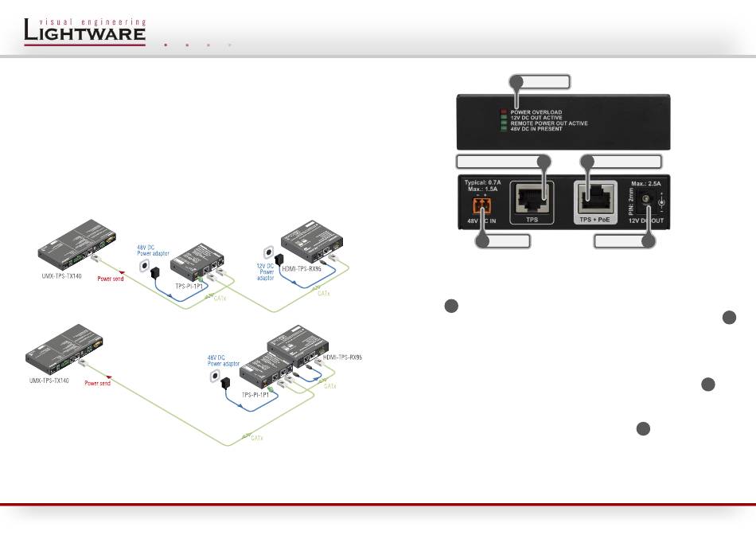Click the 'PIN: 2mm' vertical text
The image size is (756, 535).
tap(631, 202)
